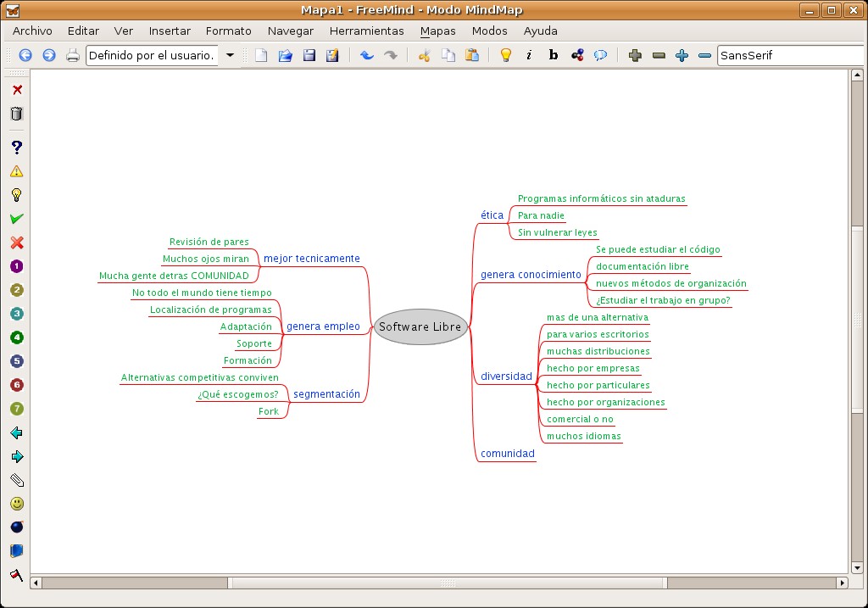Click 'documentación libre' node
Image resolution: width=868 pixels, height=608 pixels.
click(643, 266)
